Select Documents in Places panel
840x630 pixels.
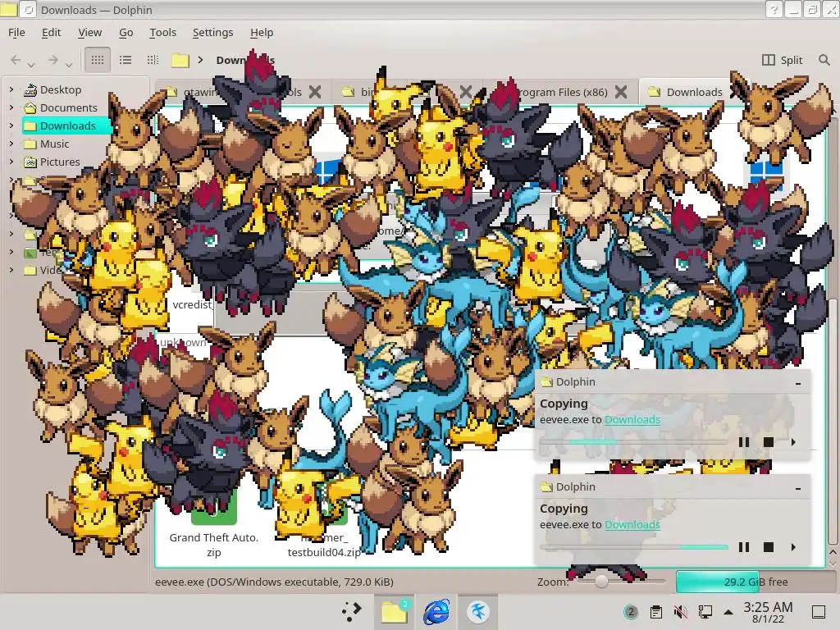(69, 107)
